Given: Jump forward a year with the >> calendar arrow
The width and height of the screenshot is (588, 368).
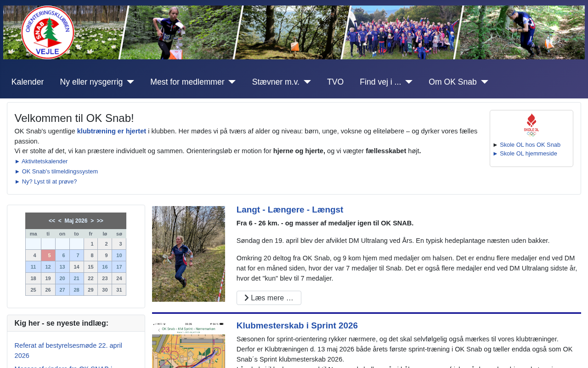Looking at the screenshot, I should click(x=100, y=221).
